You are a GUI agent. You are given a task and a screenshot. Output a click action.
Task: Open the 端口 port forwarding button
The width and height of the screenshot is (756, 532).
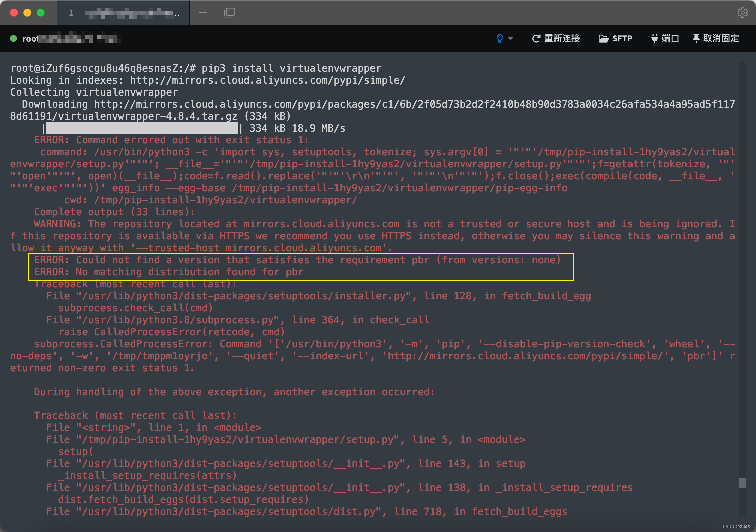[665, 38]
